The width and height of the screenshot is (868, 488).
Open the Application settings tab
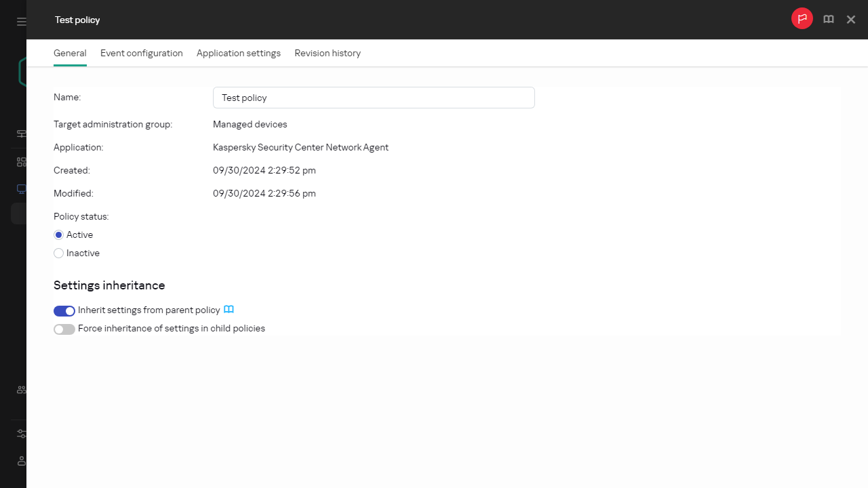pyautogui.click(x=238, y=53)
